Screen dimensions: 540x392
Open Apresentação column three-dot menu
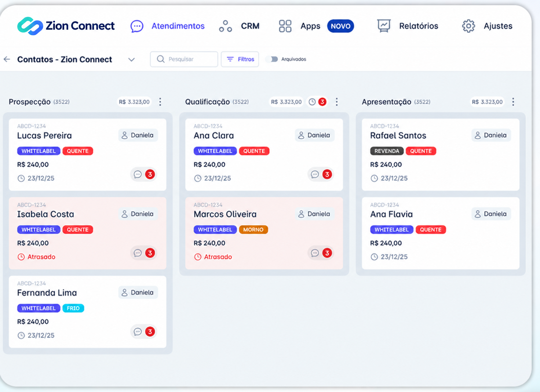coord(513,102)
